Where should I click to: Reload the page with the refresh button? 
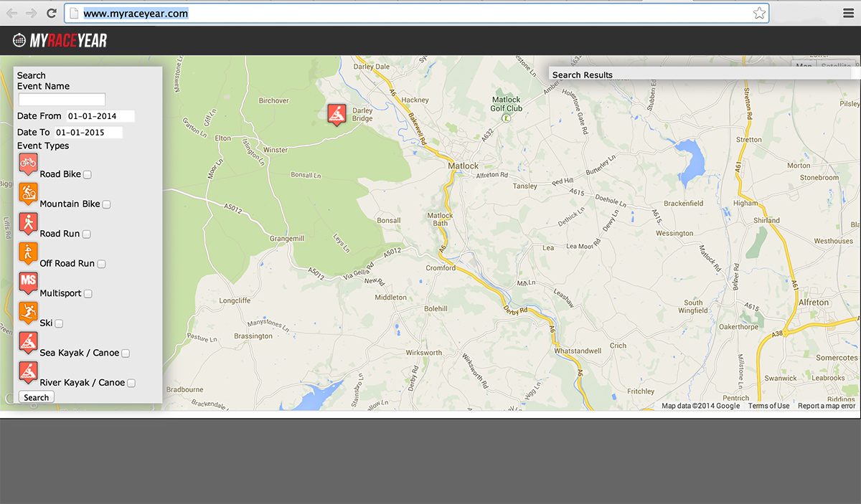click(52, 13)
